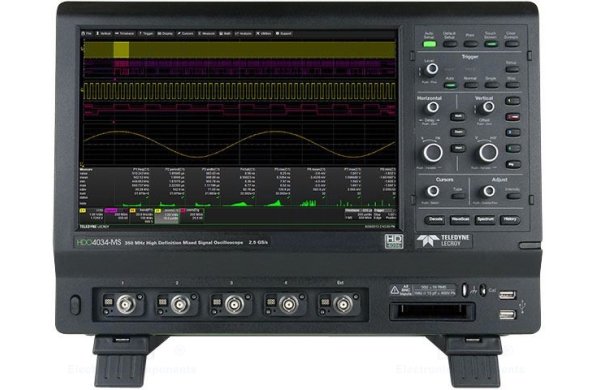Push the History button
The image size is (600, 390).
510,220
